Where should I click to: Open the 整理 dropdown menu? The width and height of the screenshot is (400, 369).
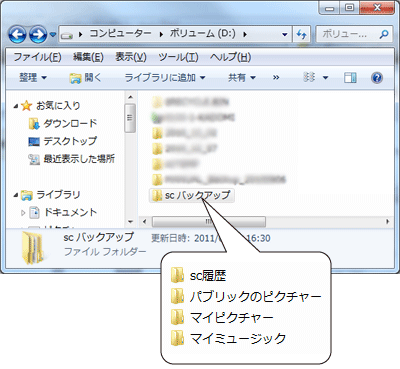coord(33,78)
